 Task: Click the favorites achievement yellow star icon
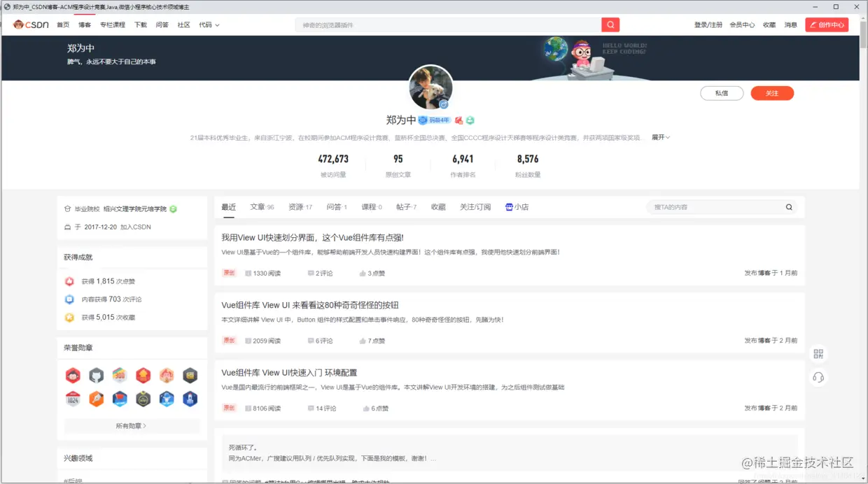(69, 318)
